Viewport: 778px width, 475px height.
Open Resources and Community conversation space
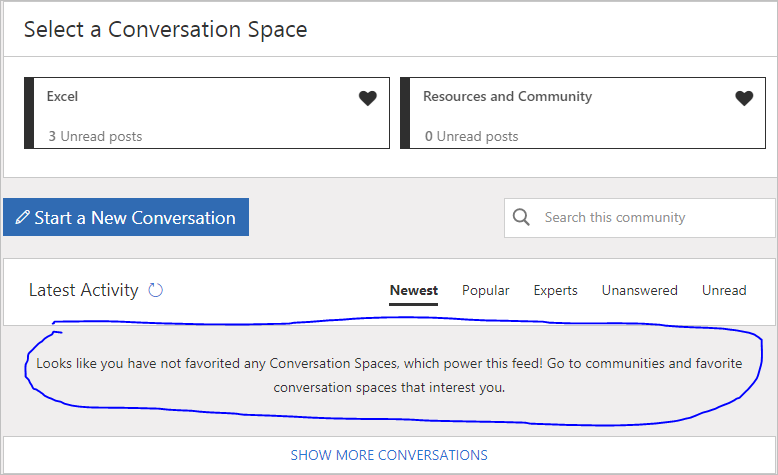coord(507,97)
